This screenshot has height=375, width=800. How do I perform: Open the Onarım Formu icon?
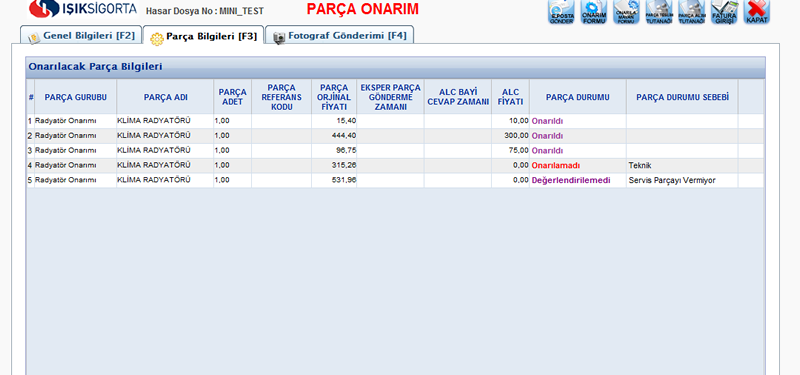tap(594, 12)
